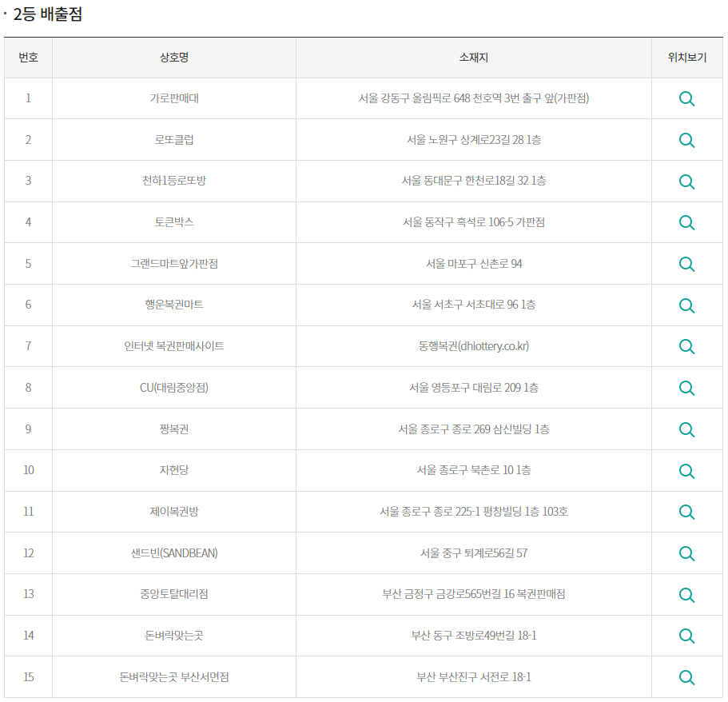Click address 부산 금정구 금강로565번길 16
The height and width of the screenshot is (702, 728).
(x=448, y=594)
